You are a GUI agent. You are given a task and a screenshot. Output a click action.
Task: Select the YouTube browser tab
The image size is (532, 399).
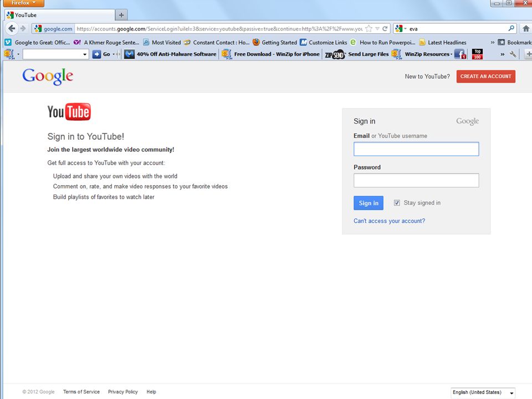pyautogui.click(x=60, y=15)
